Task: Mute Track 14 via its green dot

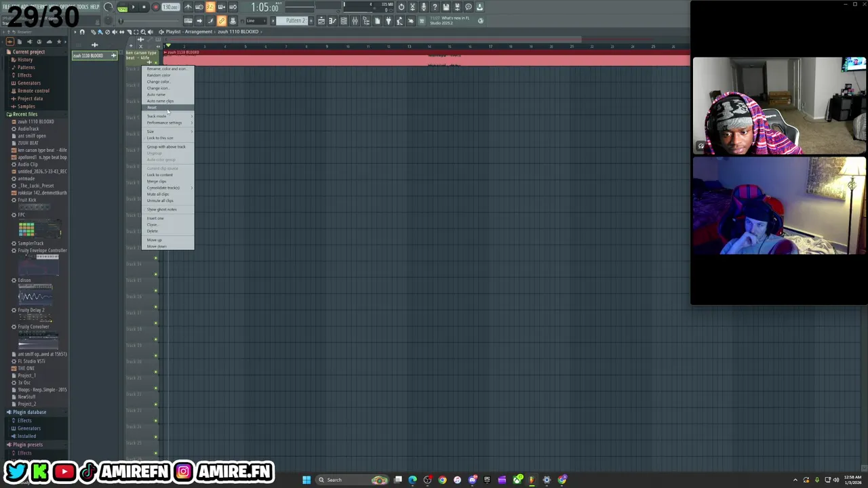Action: [156, 274]
